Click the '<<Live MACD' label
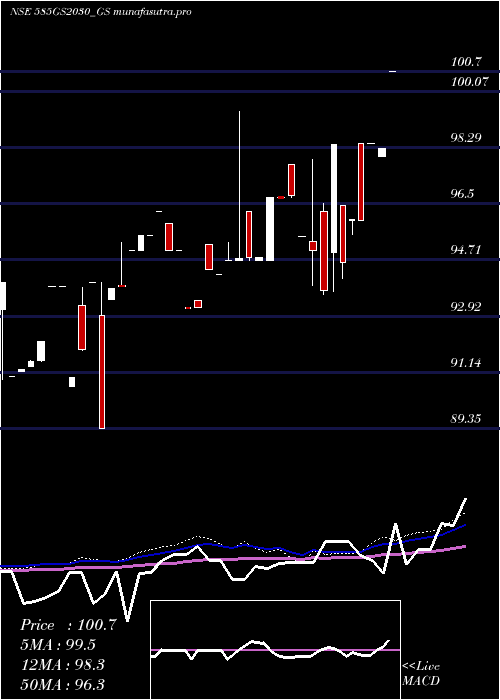The width and height of the screenshot is (500, 700). tap(421, 674)
